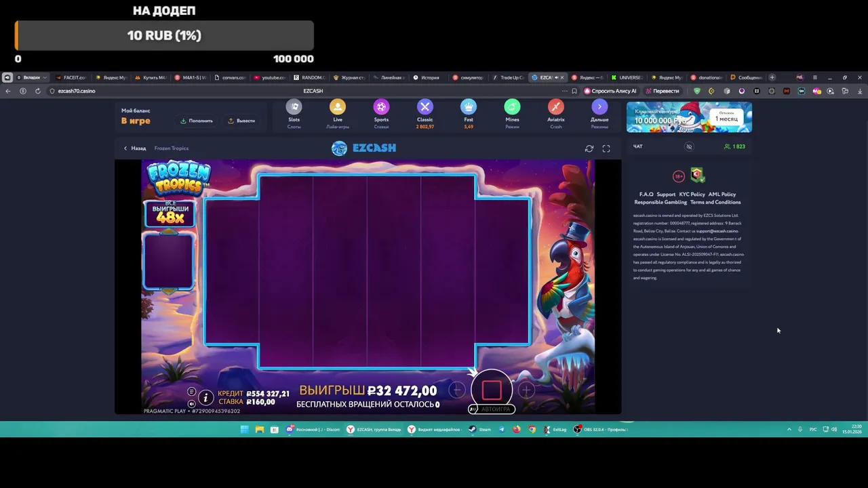This screenshot has height=488, width=868.
Task: Toggle the slot game sound icon
Action: pyautogui.click(x=191, y=403)
